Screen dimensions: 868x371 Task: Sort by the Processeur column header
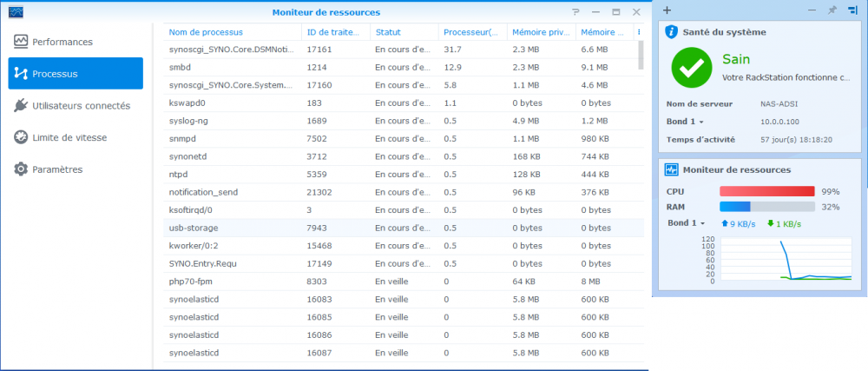[470, 32]
